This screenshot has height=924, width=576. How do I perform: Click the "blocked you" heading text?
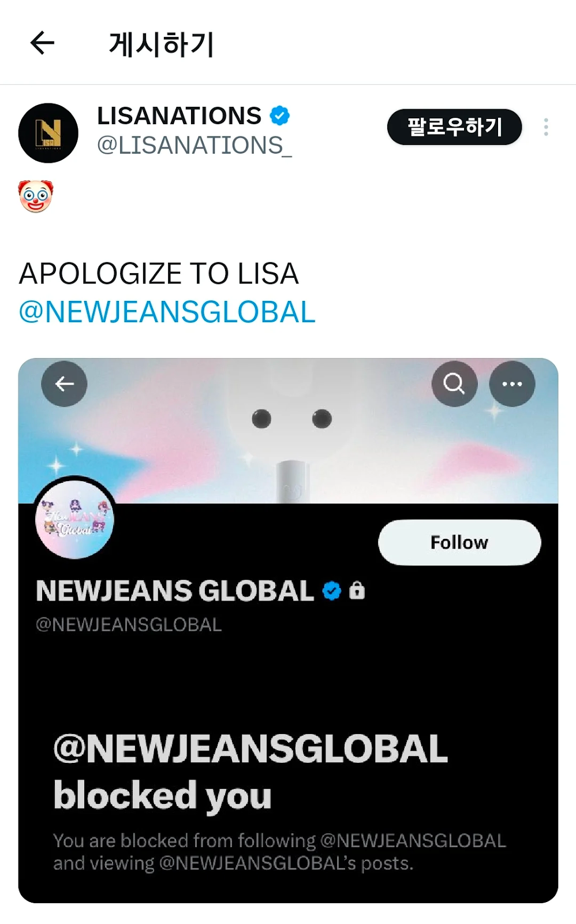click(x=163, y=796)
